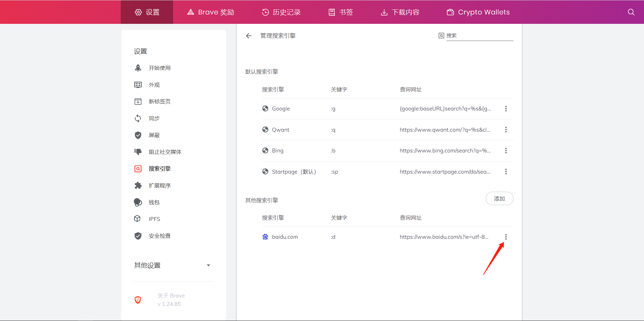644x321 pixels.
Task: Click the keyword :sp
Action: 334,172
